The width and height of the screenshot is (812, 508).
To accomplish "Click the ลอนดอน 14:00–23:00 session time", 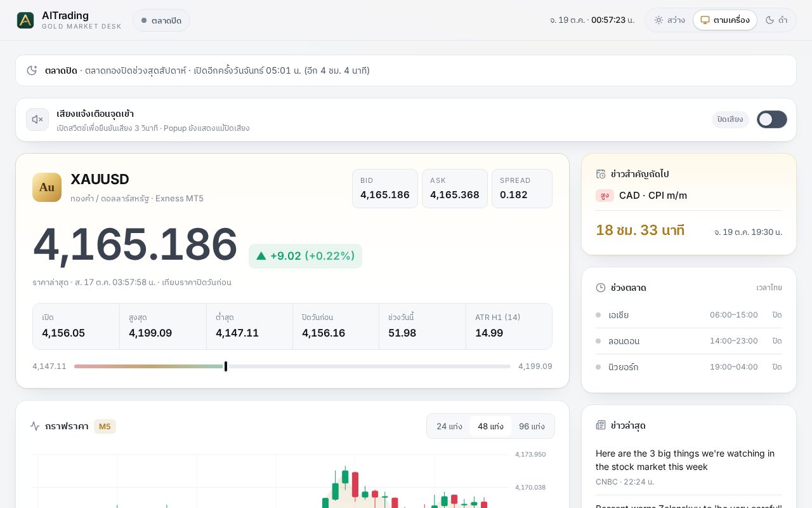I will click(734, 341).
